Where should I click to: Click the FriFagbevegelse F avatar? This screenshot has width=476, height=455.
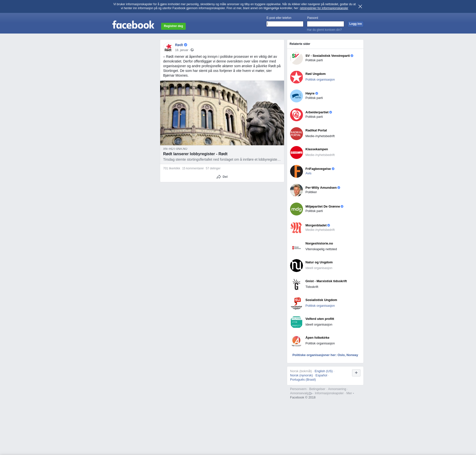pyautogui.click(x=297, y=171)
